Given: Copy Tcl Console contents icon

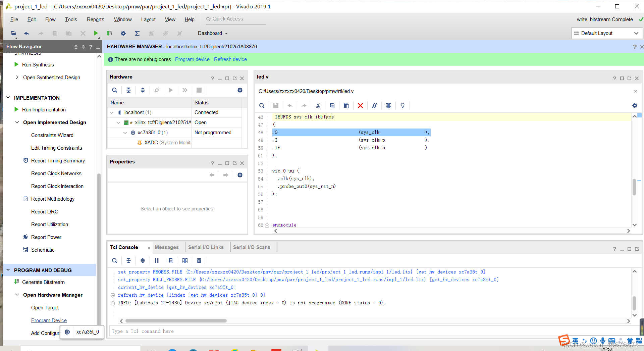Looking at the screenshot, I should click(x=171, y=261).
